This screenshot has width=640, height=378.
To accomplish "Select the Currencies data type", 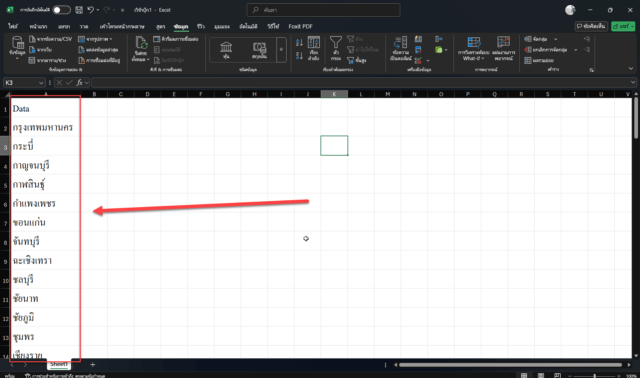I will point(259,49).
